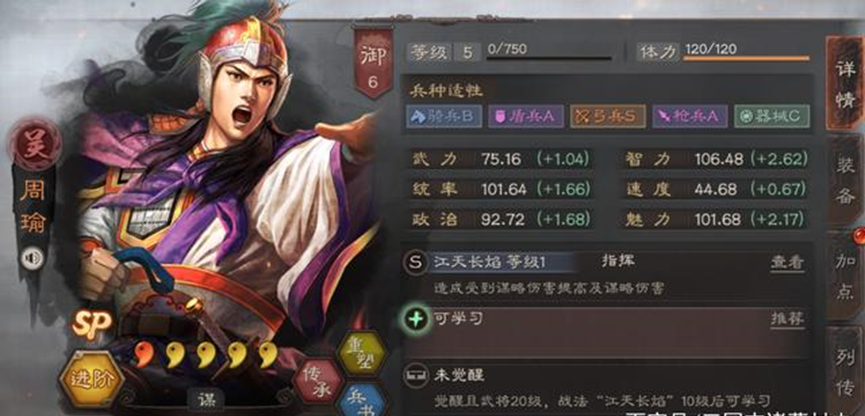This screenshot has width=865, height=416.
Task: Click the 未觉醒 awakening slot icon
Action: coord(415,376)
